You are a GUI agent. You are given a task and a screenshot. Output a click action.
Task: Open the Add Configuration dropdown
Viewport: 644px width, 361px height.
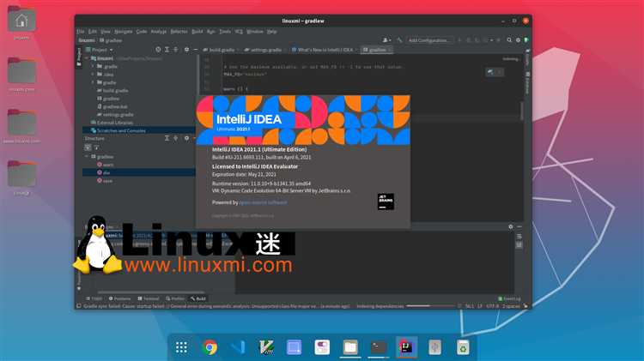[x=429, y=39]
